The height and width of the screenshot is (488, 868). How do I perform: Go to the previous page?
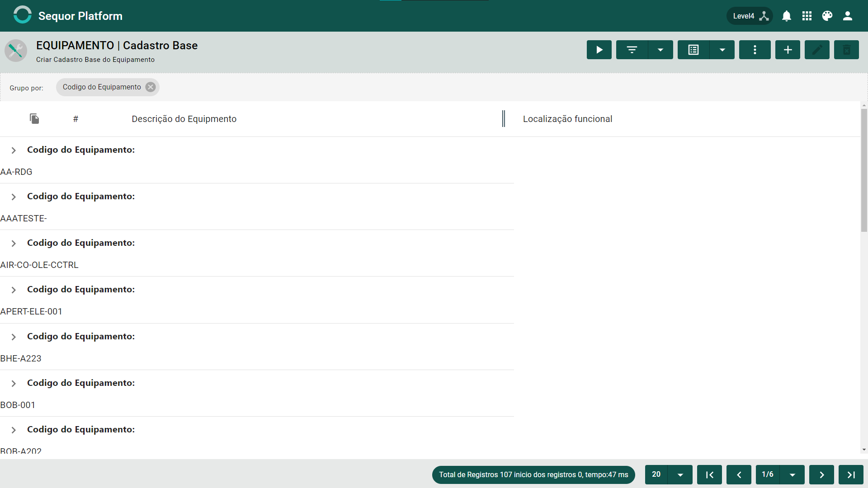(739, 475)
